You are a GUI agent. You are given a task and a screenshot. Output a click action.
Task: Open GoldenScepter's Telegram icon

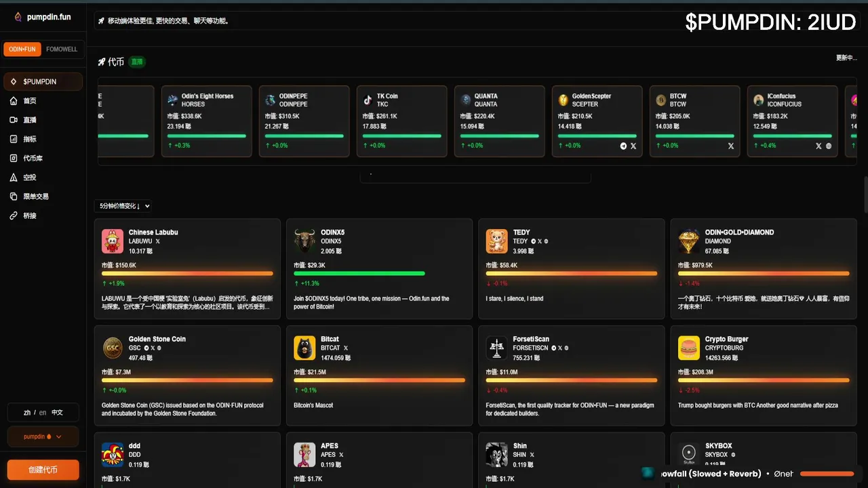click(x=624, y=146)
